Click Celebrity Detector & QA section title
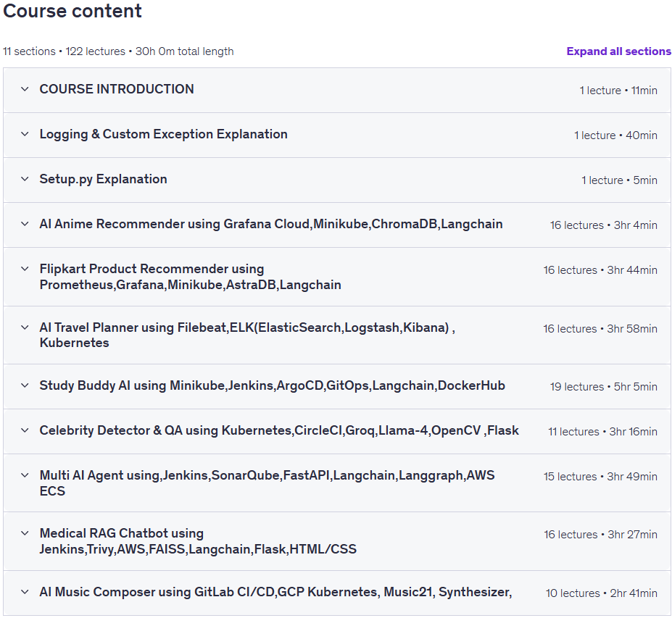The image size is (672, 618). click(279, 430)
